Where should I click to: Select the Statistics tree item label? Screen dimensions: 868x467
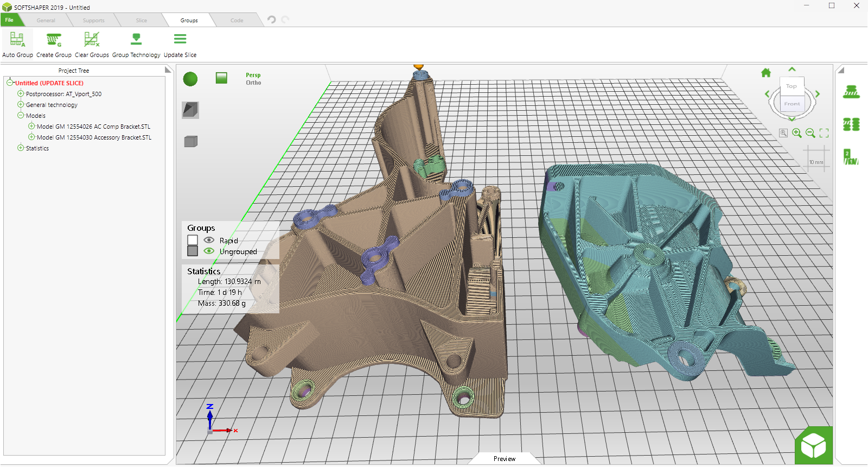[x=37, y=148]
